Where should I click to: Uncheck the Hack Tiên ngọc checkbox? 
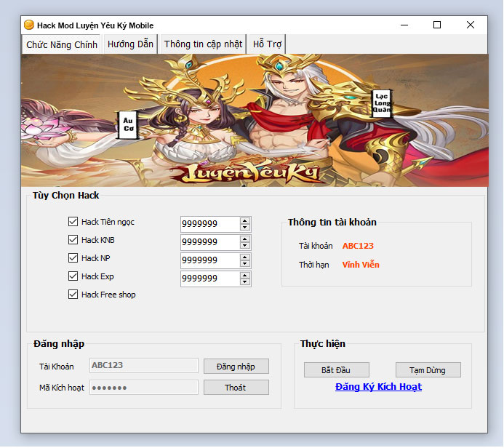coord(73,221)
